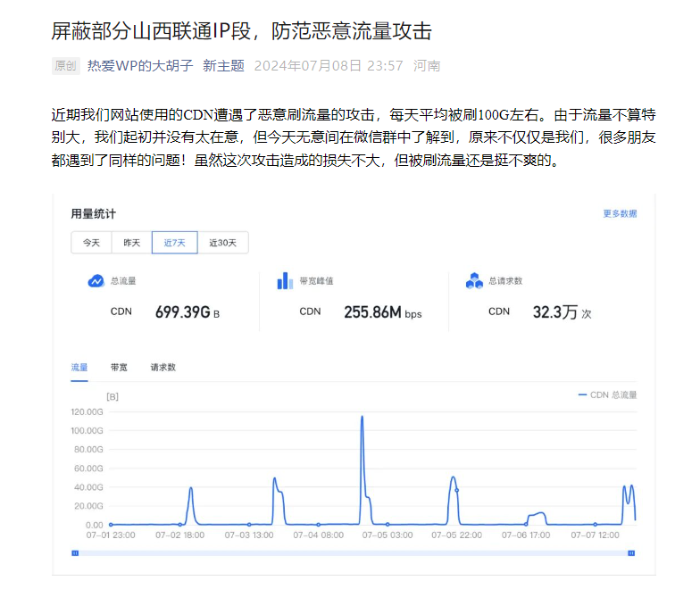The width and height of the screenshot is (700, 589).
Task: Click the highest peak on traffic chart
Action: point(362,417)
